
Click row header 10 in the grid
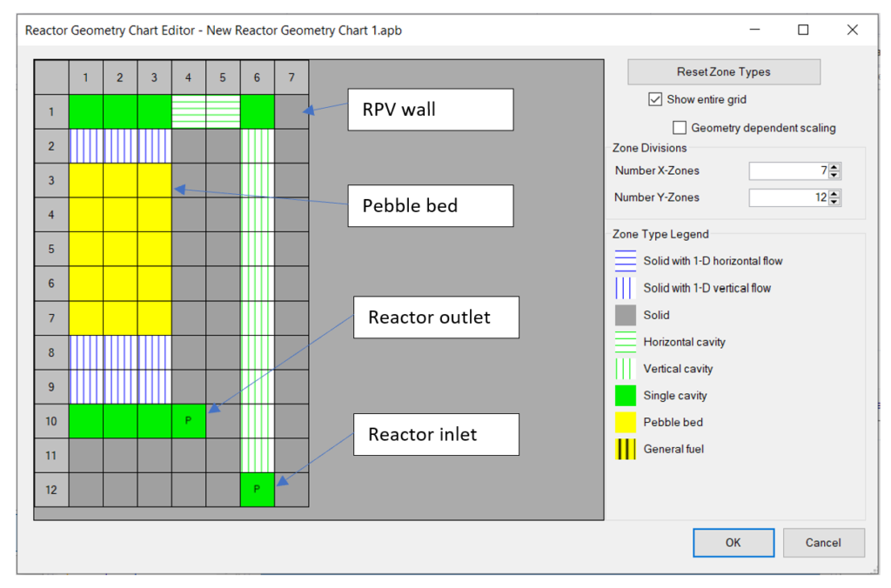coord(51,421)
